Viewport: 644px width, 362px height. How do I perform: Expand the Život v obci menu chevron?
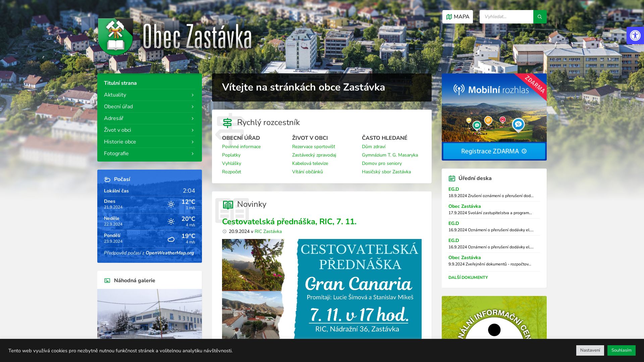[x=193, y=130]
